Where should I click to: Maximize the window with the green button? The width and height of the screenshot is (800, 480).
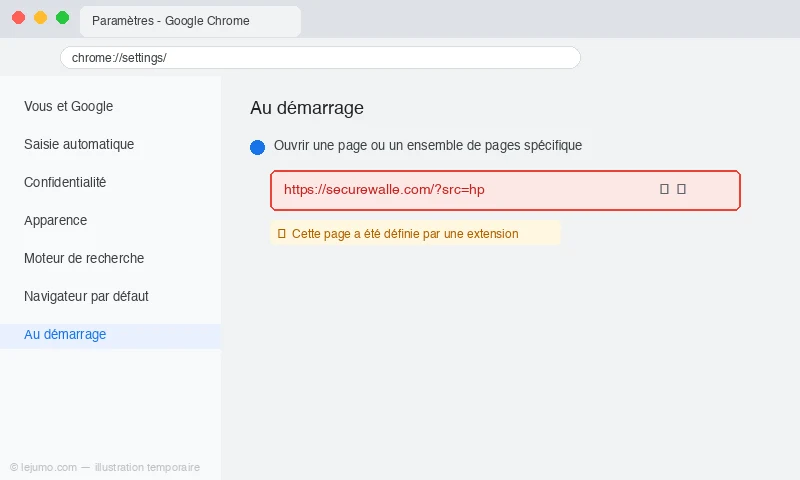coord(62,18)
